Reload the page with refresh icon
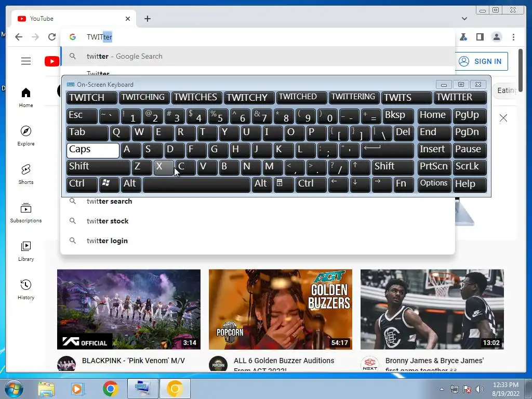Screen dimensions: 532x399 52,37
